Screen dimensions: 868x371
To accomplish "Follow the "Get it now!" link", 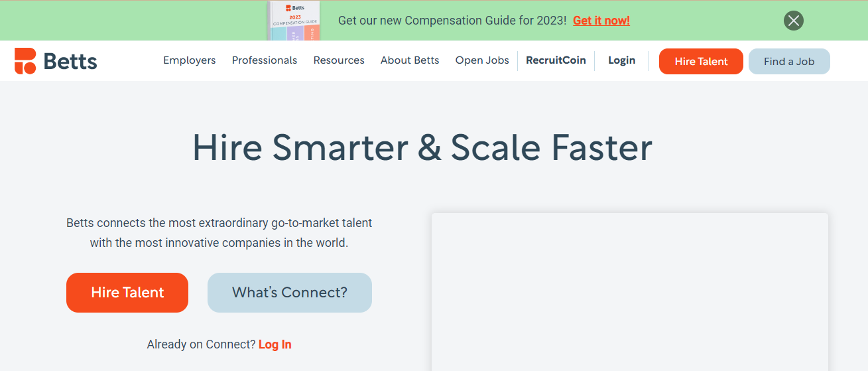I will point(601,21).
